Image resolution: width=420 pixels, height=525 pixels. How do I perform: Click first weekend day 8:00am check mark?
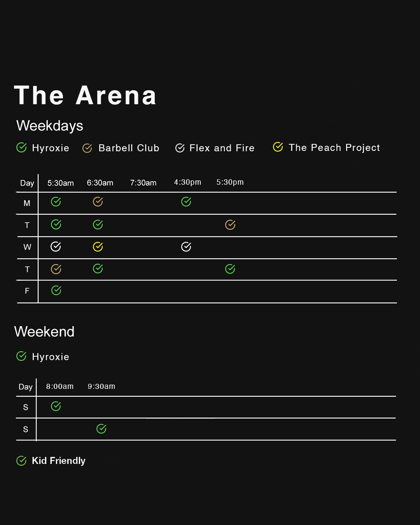click(56, 406)
